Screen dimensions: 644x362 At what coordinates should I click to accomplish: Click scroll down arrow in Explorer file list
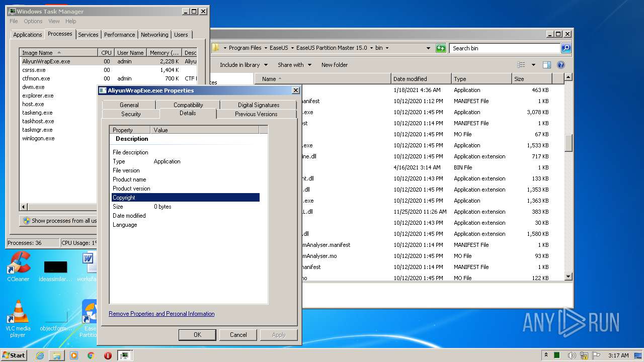pyautogui.click(x=569, y=277)
